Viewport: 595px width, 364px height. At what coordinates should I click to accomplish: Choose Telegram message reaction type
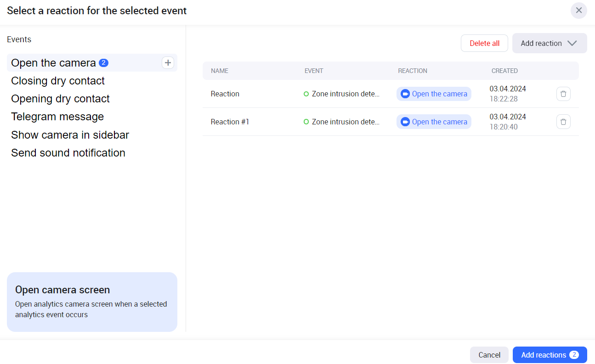(57, 117)
